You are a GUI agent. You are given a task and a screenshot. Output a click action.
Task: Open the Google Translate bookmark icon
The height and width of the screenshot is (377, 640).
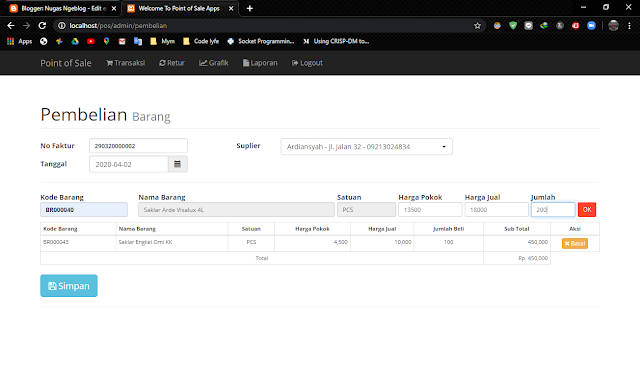click(138, 41)
